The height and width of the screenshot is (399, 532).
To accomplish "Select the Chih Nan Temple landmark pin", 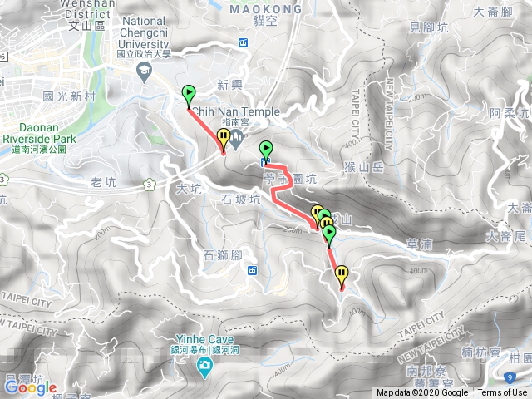I will click(x=236, y=139).
